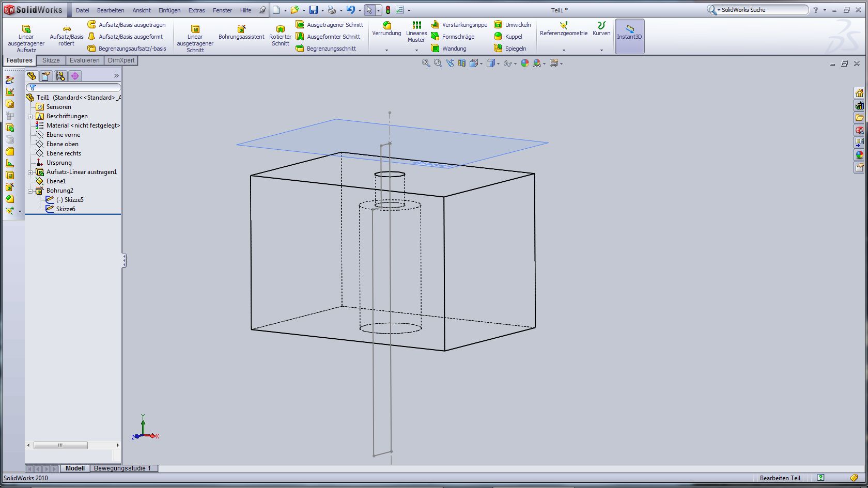Viewport: 868px width, 488px height.
Task: Click Begrenzungsschnitt
Action: point(326,49)
